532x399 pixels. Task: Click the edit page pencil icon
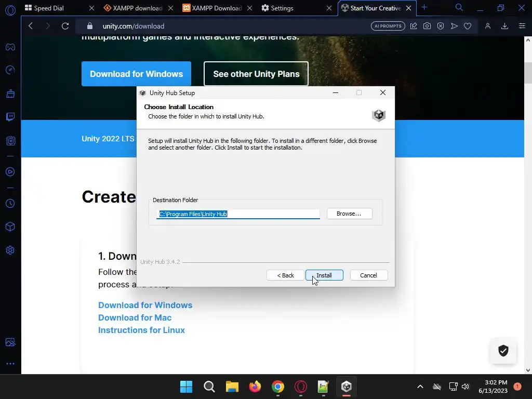pos(414,26)
